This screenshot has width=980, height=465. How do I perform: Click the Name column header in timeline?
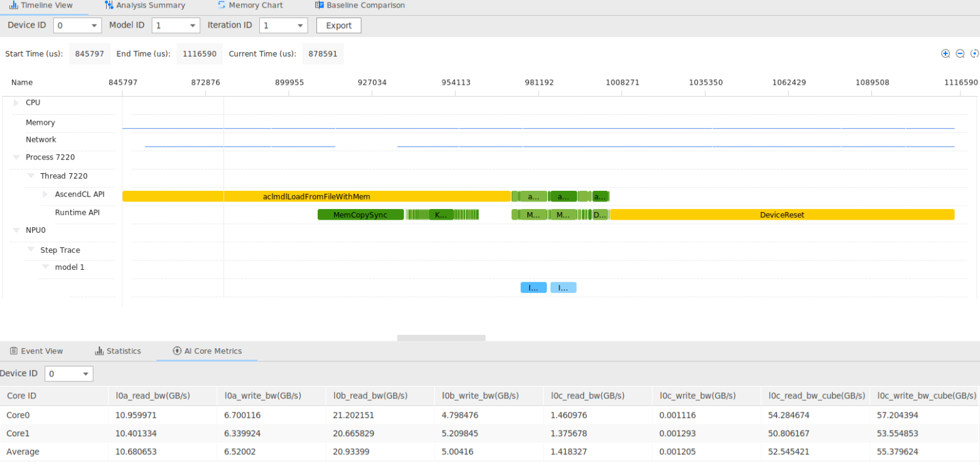(x=22, y=82)
